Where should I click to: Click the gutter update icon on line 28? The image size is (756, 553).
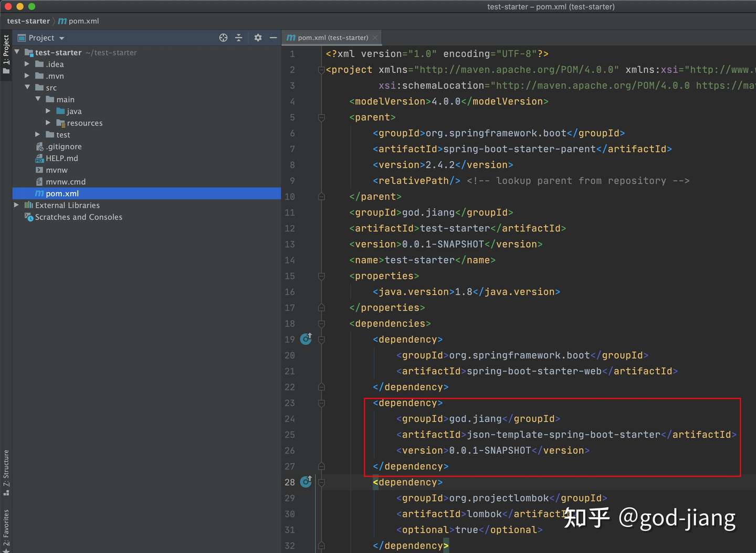pos(306,482)
